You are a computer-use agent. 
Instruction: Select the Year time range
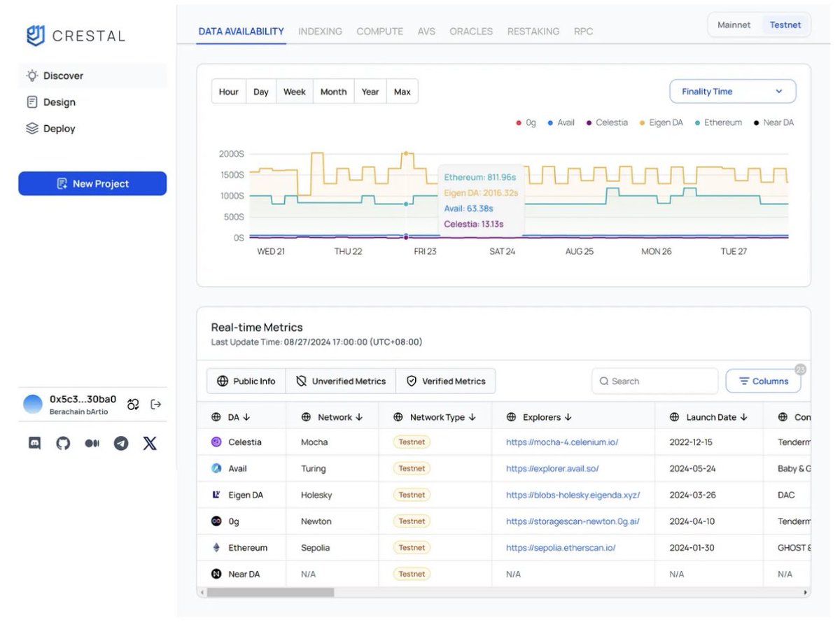370,92
